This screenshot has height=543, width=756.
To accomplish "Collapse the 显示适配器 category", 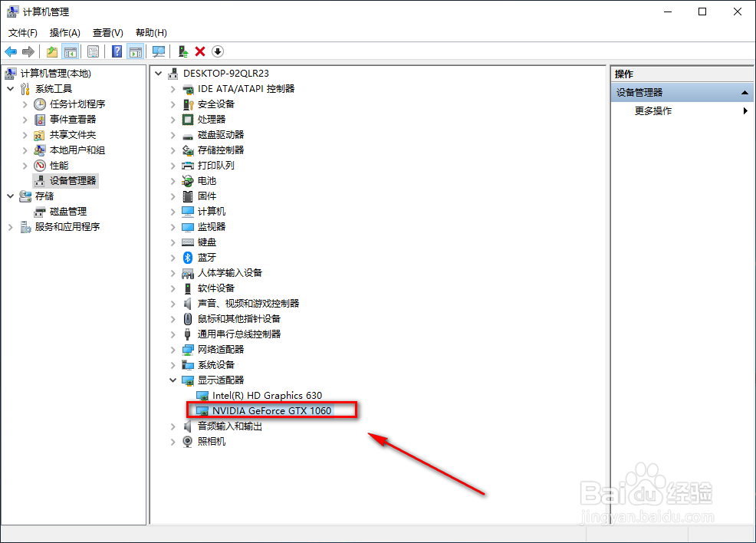I will click(172, 380).
